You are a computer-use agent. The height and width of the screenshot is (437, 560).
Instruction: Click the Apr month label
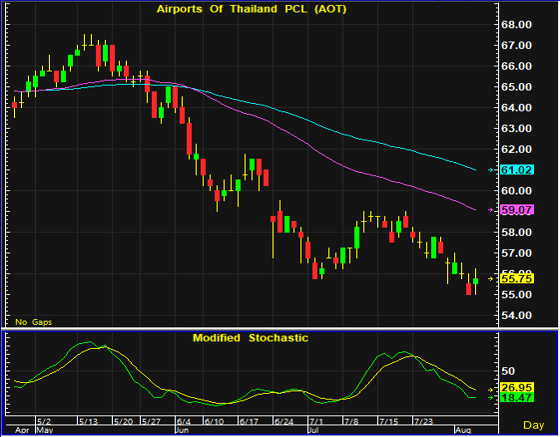click(x=22, y=430)
